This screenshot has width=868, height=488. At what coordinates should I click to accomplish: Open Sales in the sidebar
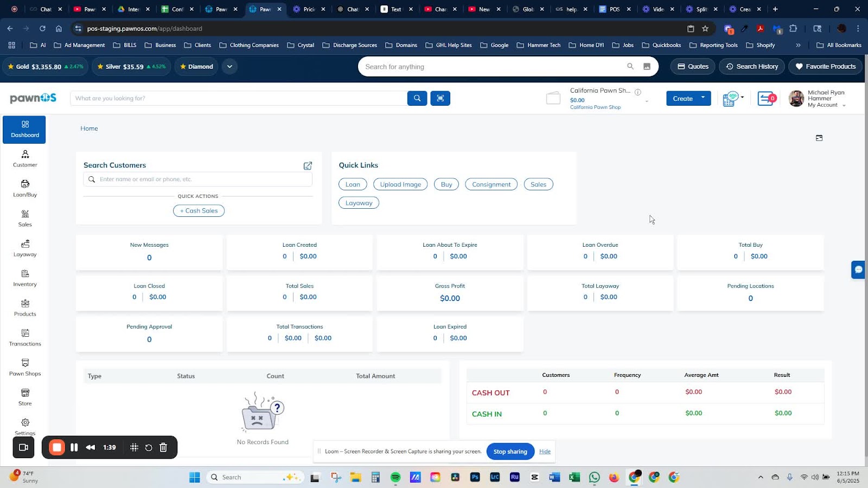point(25,219)
